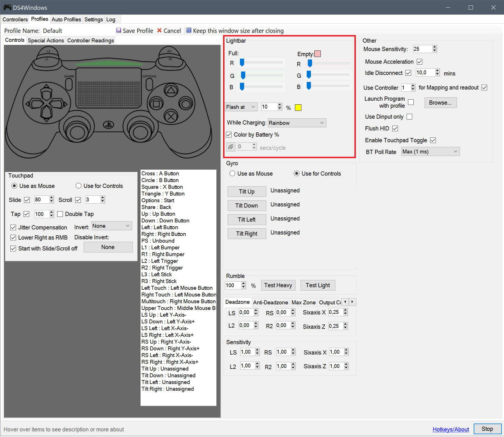Open the Controller Readings tab
The image size is (504, 437).
(x=91, y=40)
